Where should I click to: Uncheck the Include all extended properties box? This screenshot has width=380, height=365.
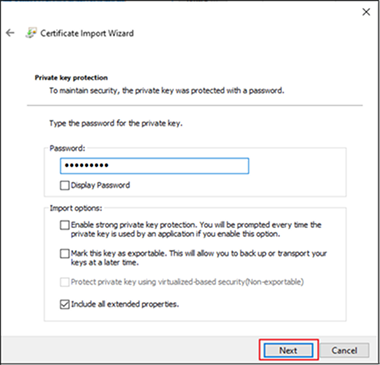click(64, 304)
